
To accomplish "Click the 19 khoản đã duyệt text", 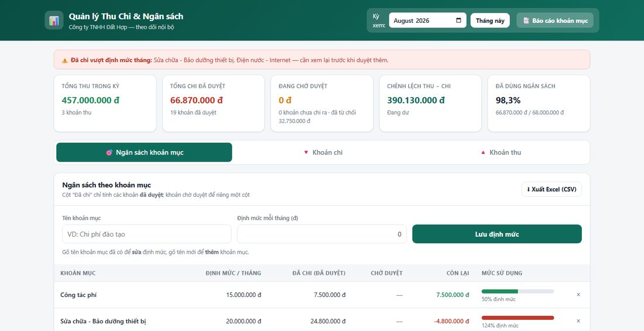I will 193,112.
